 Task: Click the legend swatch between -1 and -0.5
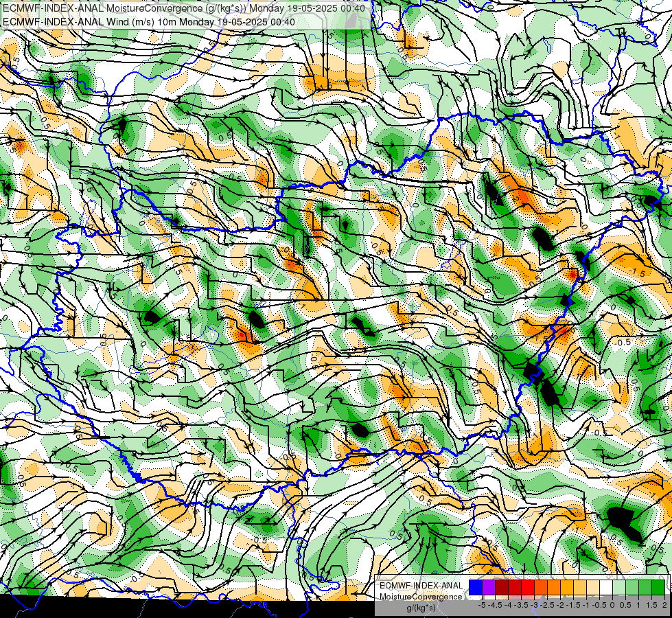pos(593,588)
